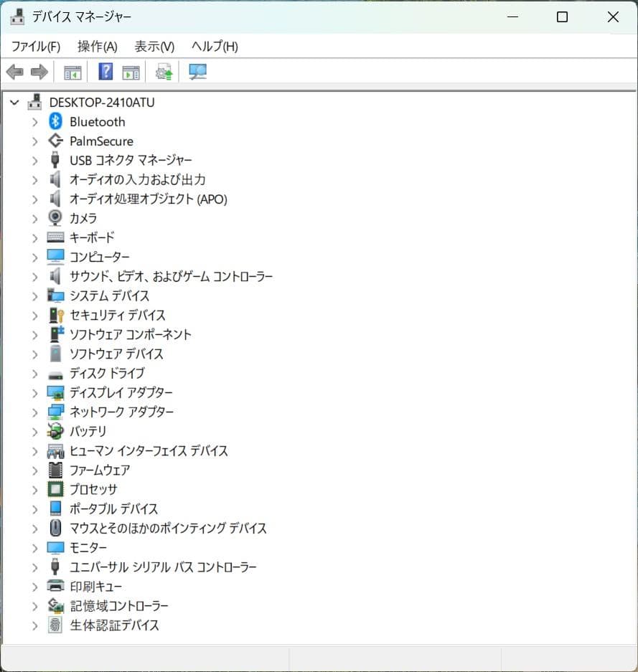The height and width of the screenshot is (672, 638).
Task: Click the Scan for hardware changes icon
Action: click(x=197, y=71)
